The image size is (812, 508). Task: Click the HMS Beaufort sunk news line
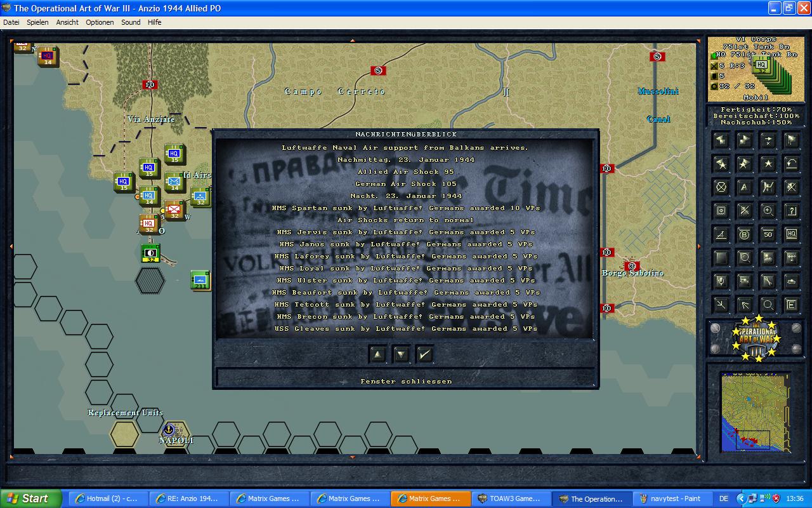[406, 293]
